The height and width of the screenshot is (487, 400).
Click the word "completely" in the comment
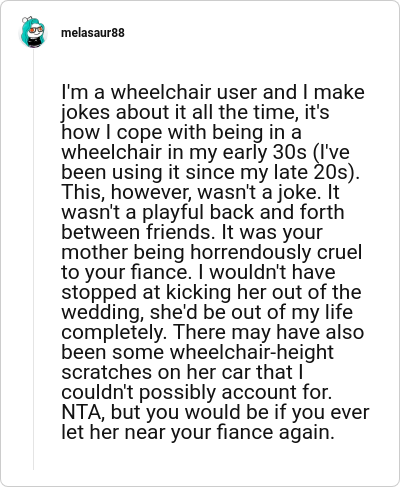[x=113, y=333]
